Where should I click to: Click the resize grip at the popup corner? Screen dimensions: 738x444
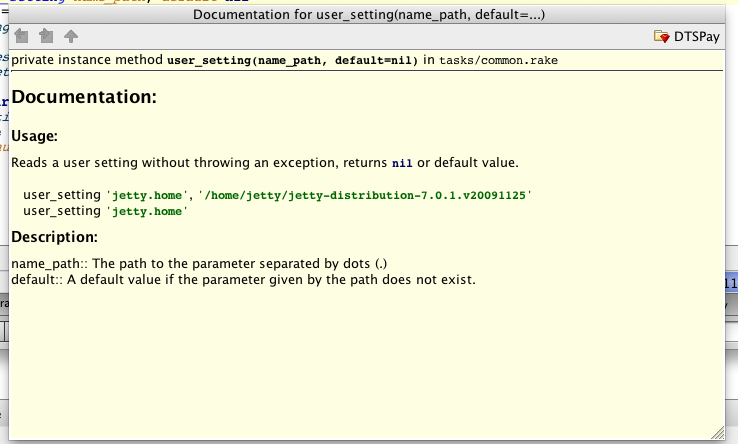point(718,433)
